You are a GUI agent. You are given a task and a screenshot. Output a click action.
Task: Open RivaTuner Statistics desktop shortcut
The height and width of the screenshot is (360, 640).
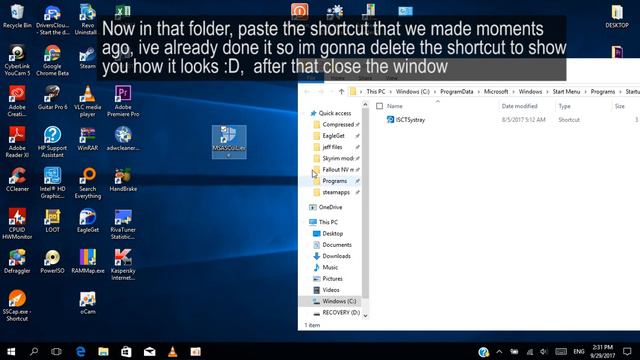(123, 224)
